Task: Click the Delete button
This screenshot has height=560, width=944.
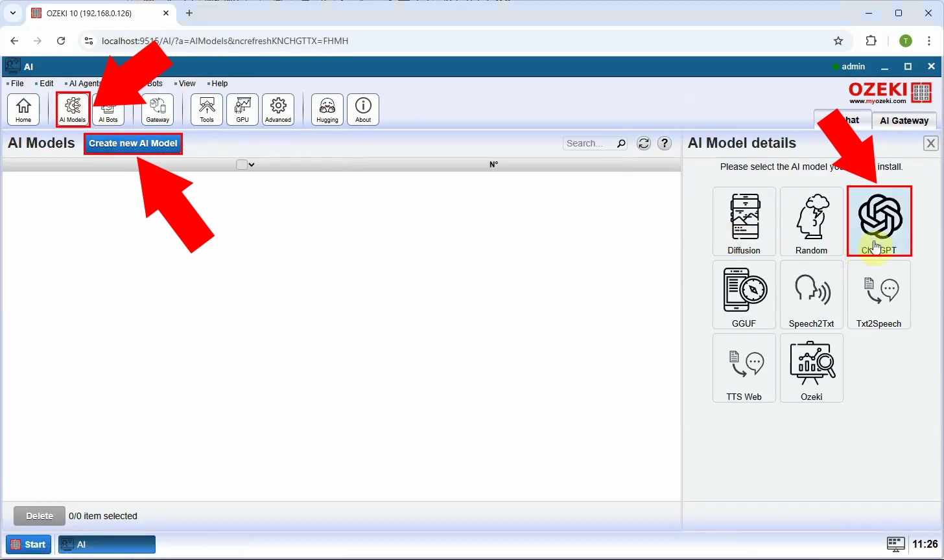Action: pyautogui.click(x=40, y=516)
